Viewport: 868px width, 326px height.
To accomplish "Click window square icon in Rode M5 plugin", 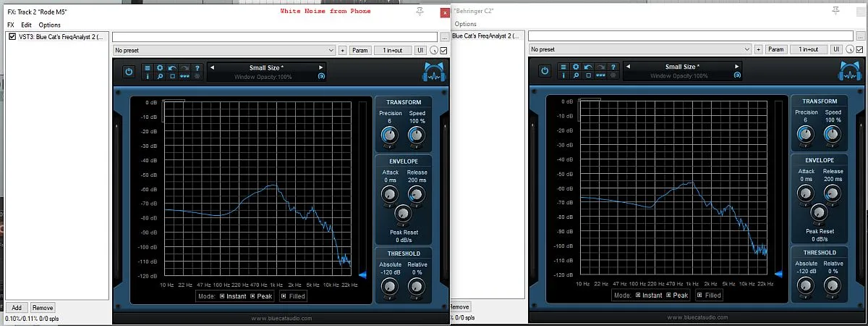I will 172,76.
